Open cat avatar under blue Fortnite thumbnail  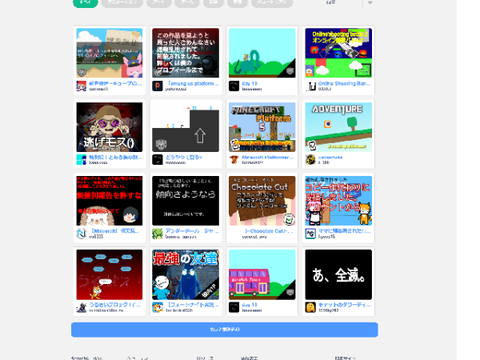click(x=157, y=307)
